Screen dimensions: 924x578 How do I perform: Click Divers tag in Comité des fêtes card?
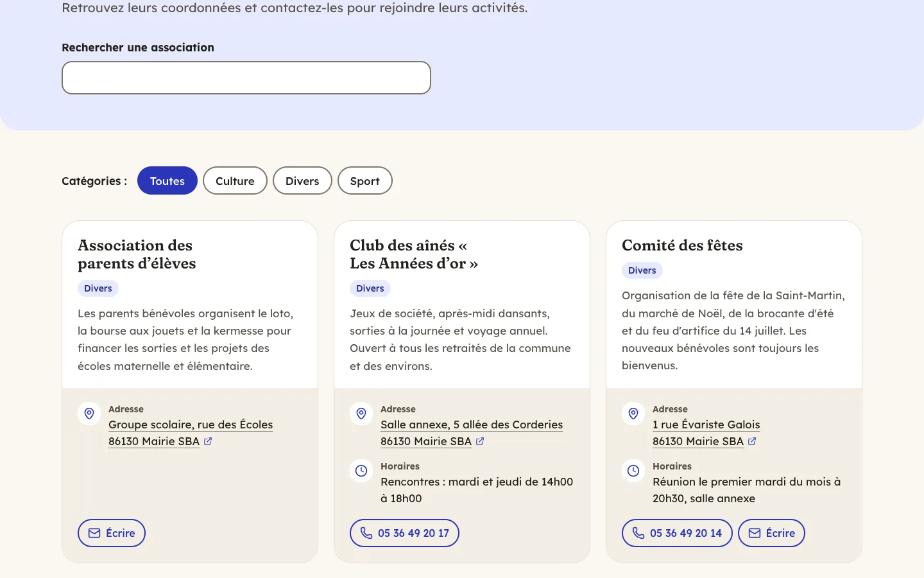pos(642,270)
